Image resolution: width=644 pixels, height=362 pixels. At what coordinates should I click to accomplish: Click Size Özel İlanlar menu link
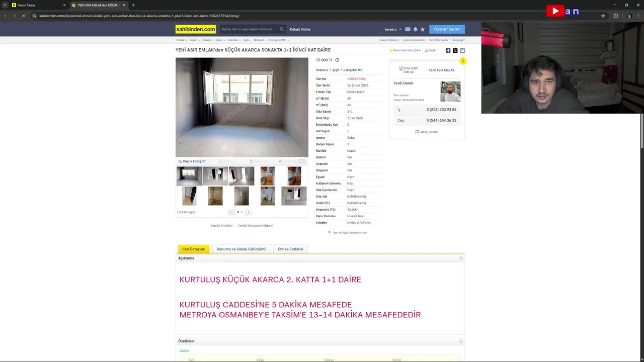click(x=438, y=40)
